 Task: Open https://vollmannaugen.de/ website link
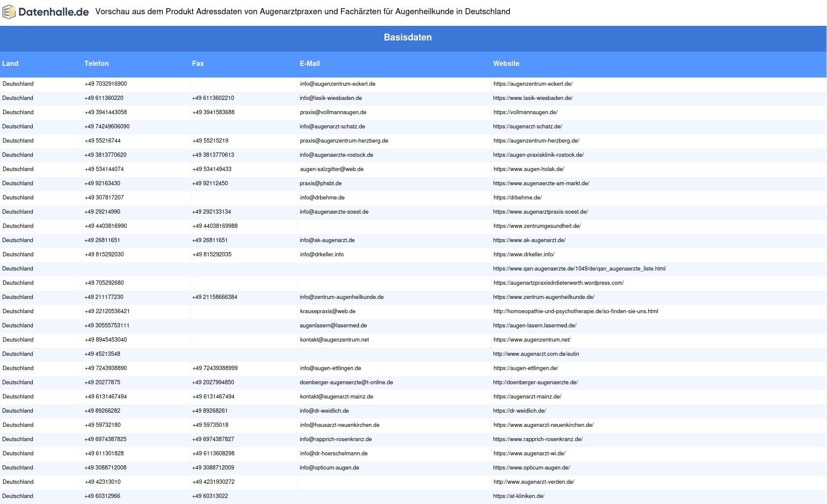pos(525,112)
